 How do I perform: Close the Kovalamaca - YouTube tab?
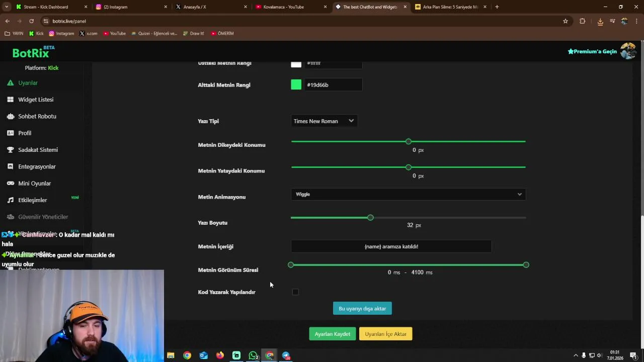coord(325,7)
